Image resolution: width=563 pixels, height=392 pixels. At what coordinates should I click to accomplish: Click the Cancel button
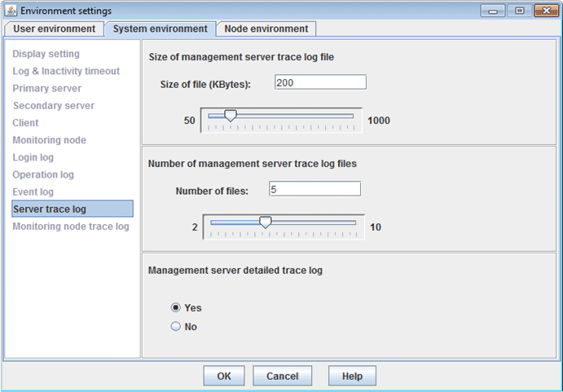tap(282, 376)
